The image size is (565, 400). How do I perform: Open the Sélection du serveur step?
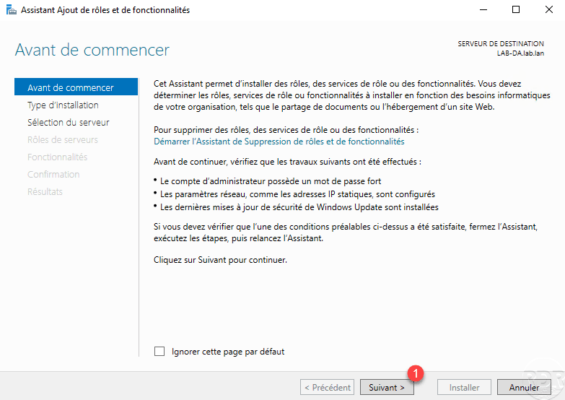point(68,123)
